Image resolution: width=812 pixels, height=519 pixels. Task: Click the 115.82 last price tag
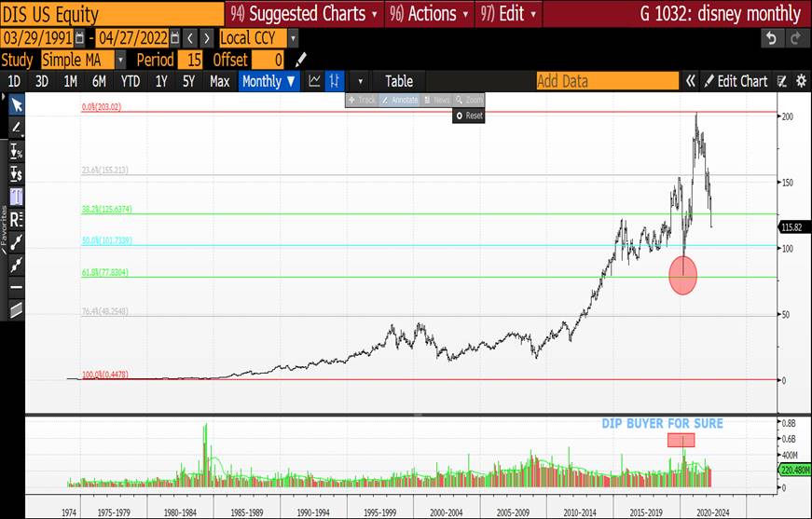point(793,227)
